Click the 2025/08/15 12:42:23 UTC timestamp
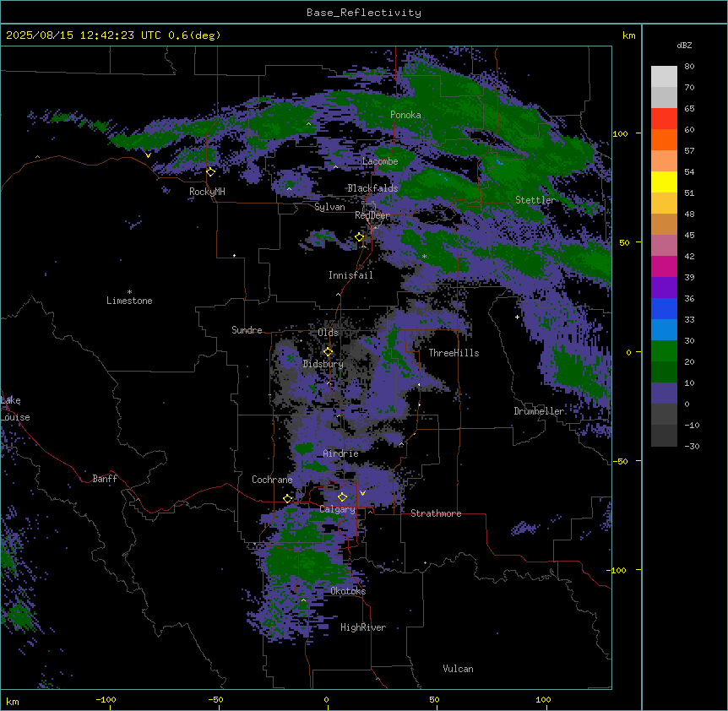This screenshot has height=711, width=728. tap(83, 35)
